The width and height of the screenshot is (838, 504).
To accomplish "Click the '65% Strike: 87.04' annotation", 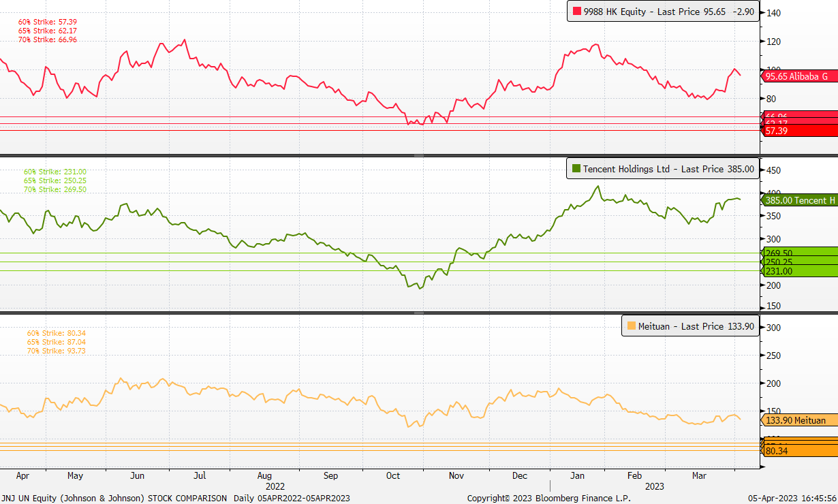I will (57, 342).
